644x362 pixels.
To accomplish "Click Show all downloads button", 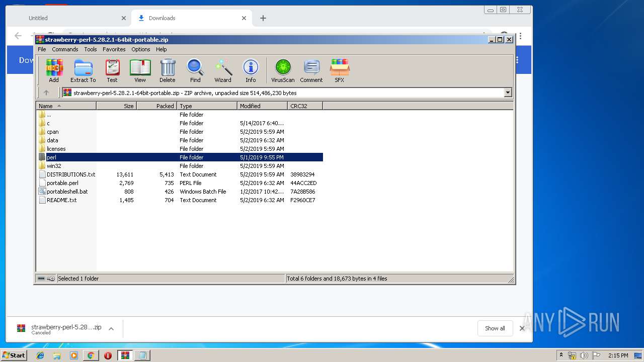I will [x=495, y=328].
